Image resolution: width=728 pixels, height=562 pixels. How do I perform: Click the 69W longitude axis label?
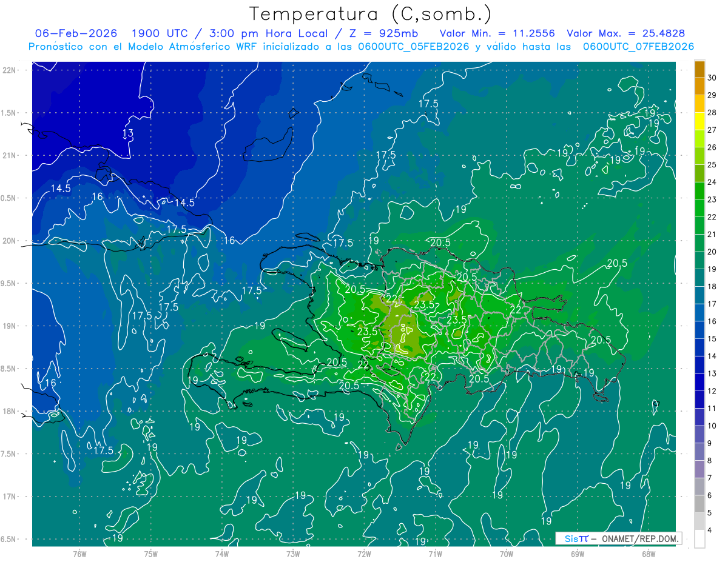[x=577, y=554]
